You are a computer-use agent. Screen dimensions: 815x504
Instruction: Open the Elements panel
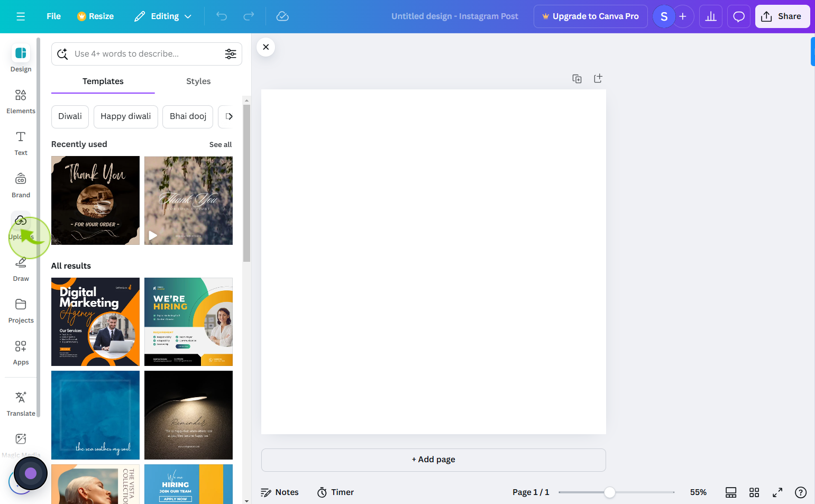coord(21,101)
